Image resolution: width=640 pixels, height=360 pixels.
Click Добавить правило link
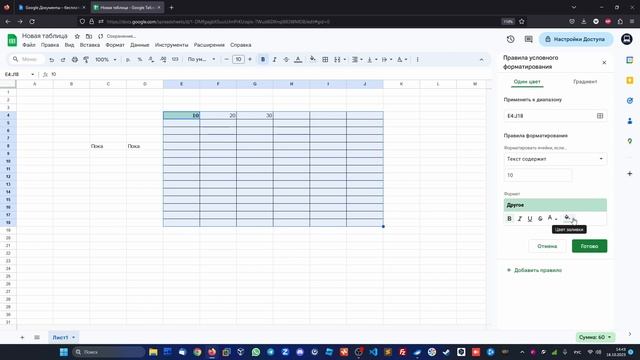coord(534,270)
